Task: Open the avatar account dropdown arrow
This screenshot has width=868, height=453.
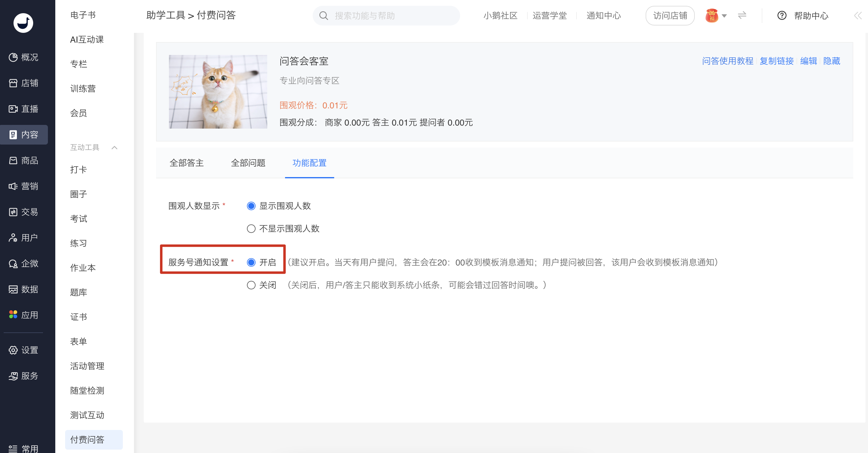Action: click(x=724, y=16)
